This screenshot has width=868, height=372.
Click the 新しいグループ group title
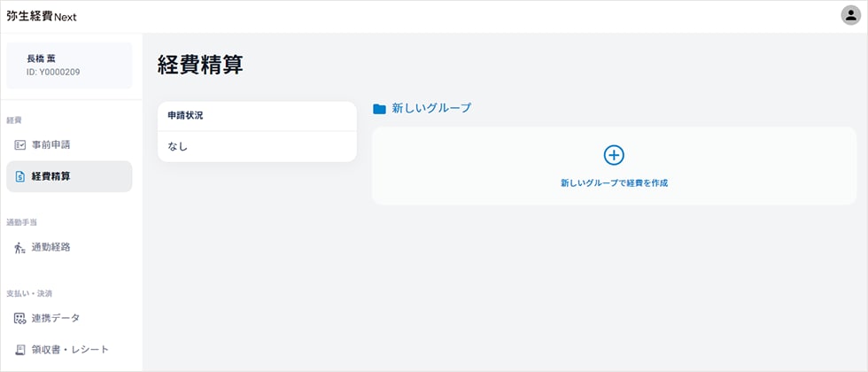431,108
